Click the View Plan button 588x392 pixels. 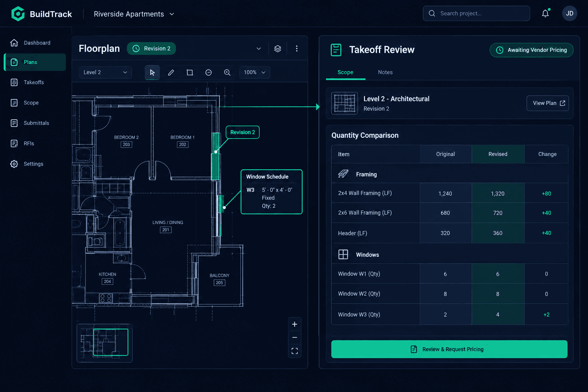point(547,103)
